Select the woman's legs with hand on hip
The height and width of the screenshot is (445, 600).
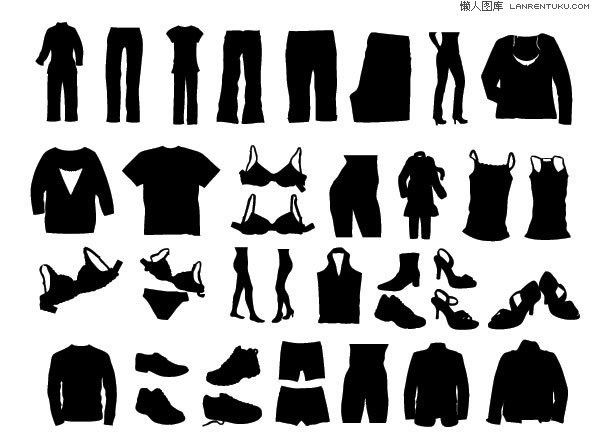448,78
